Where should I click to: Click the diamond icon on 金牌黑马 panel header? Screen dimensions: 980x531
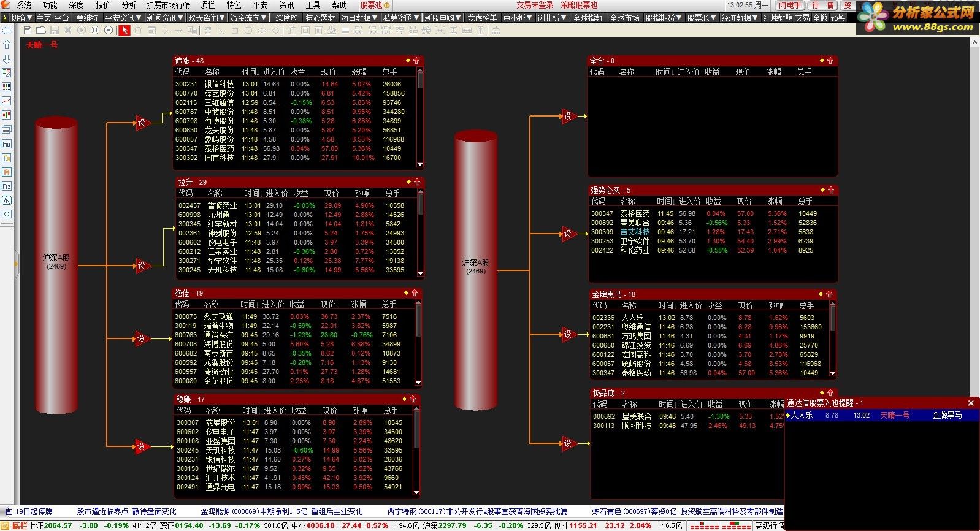pos(821,294)
